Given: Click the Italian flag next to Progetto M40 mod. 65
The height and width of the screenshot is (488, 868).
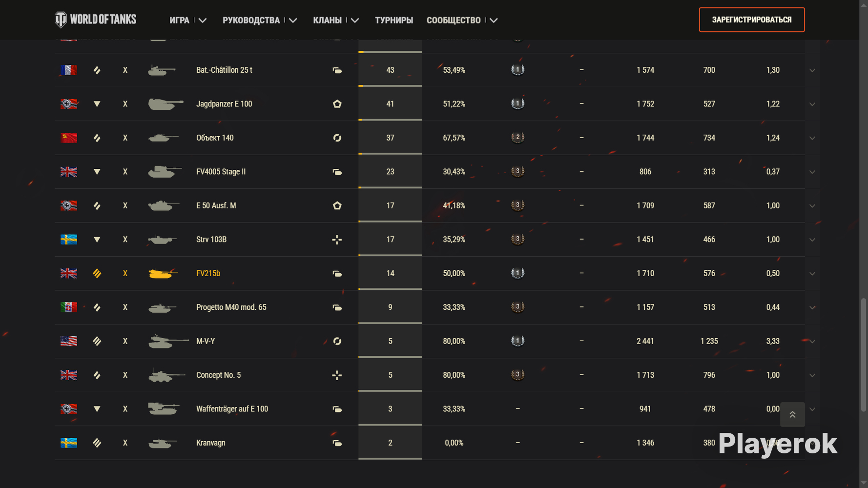Looking at the screenshot, I should coord(69,307).
